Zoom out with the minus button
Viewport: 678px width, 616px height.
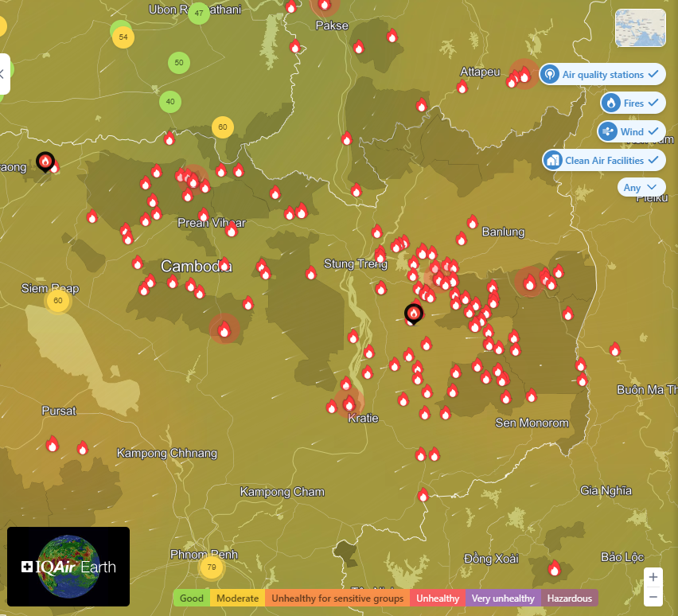tap(653, 597)
